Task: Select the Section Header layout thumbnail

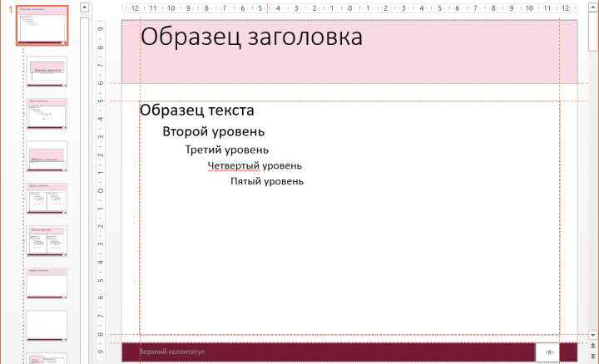Action: (47, 156)
